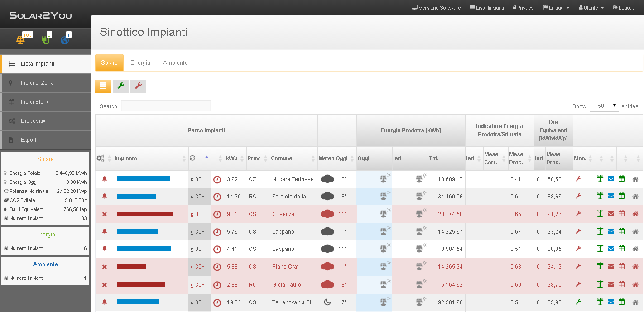Viewport: 644px width, 312px height.
Task: Click the Cosenza comune cell
Action: (x=283, y=214)
